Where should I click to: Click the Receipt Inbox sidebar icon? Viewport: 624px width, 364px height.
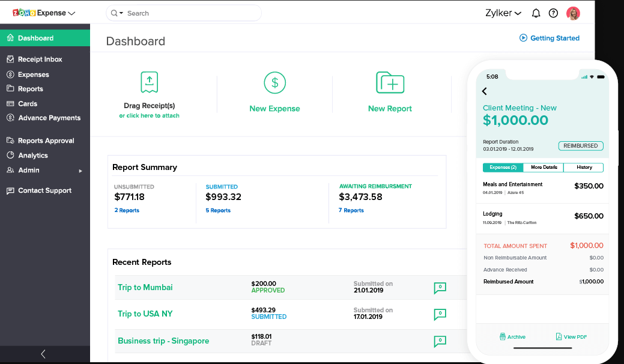pos(10,59)
